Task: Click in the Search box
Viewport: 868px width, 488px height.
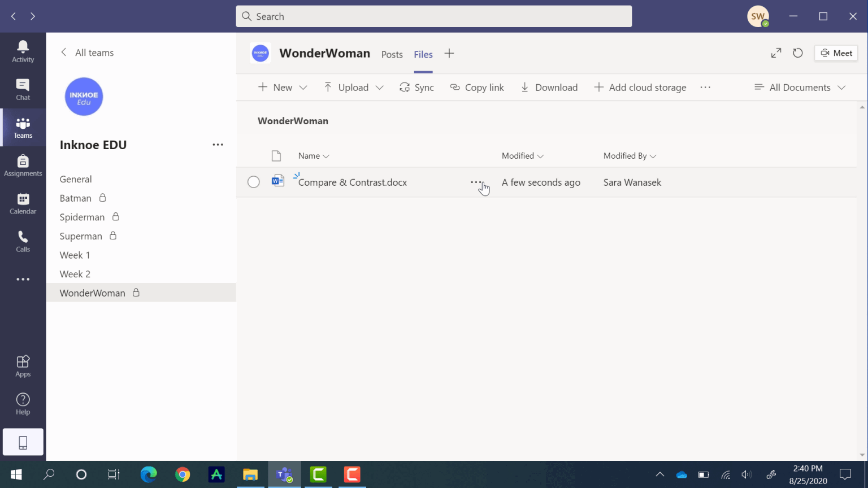Action: coord(433,16)
